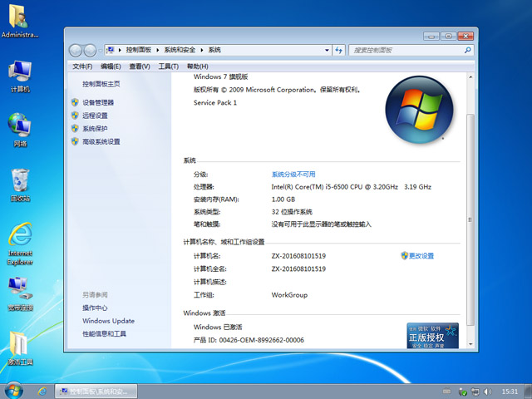This screenshot has height=399, width=532.
Task: Click the shield icon beside 设备管理器
Action: click(75, 102)
